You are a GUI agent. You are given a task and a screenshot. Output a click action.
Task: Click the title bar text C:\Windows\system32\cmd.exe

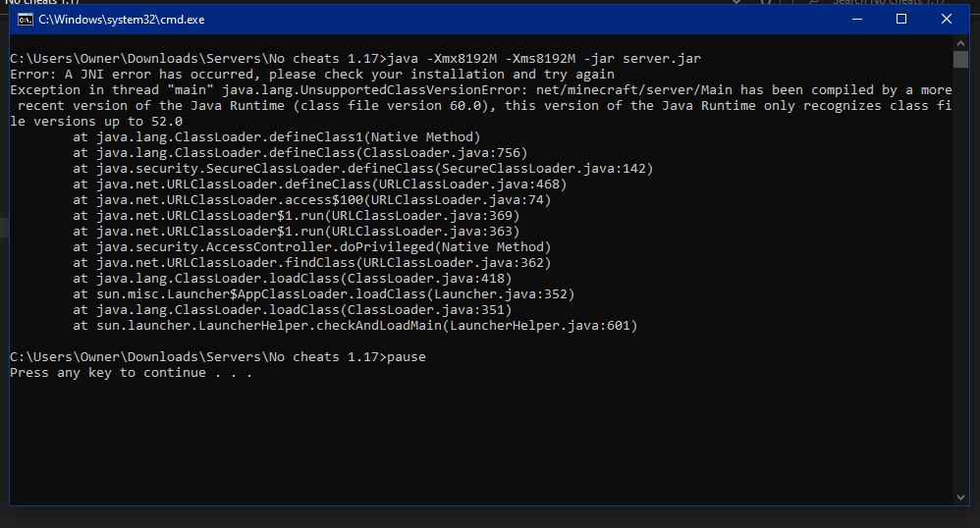point(122,20)
